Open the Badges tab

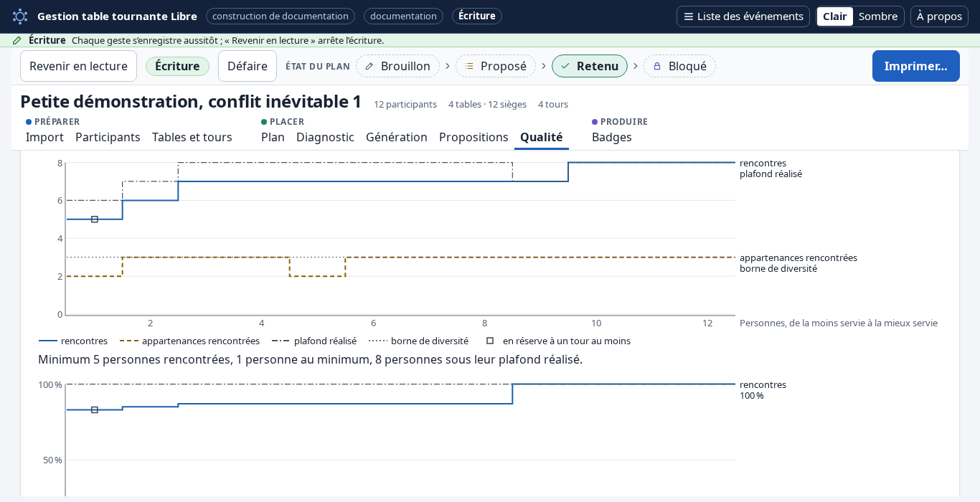tap(612, 137)
